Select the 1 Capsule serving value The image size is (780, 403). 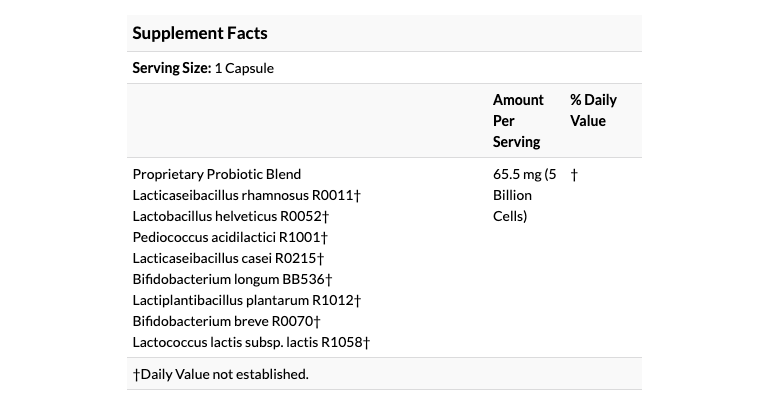pyautogui.click(x=244, y=68)
